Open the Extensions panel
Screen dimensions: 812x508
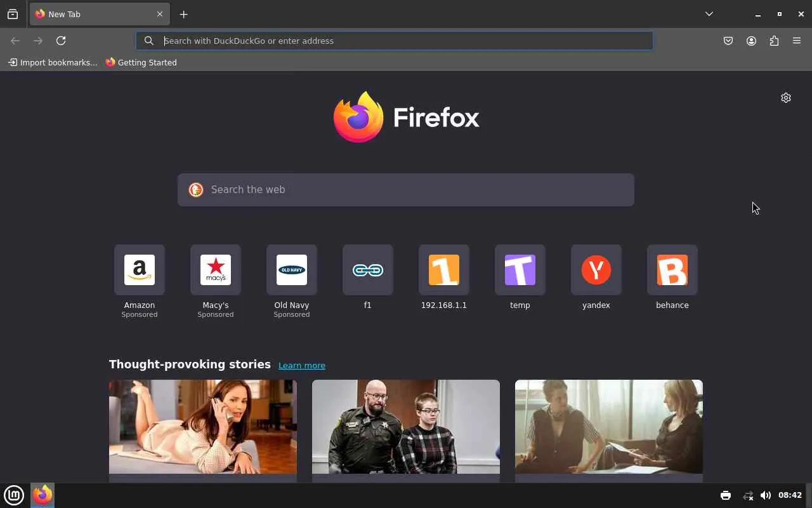click(774, 41)
